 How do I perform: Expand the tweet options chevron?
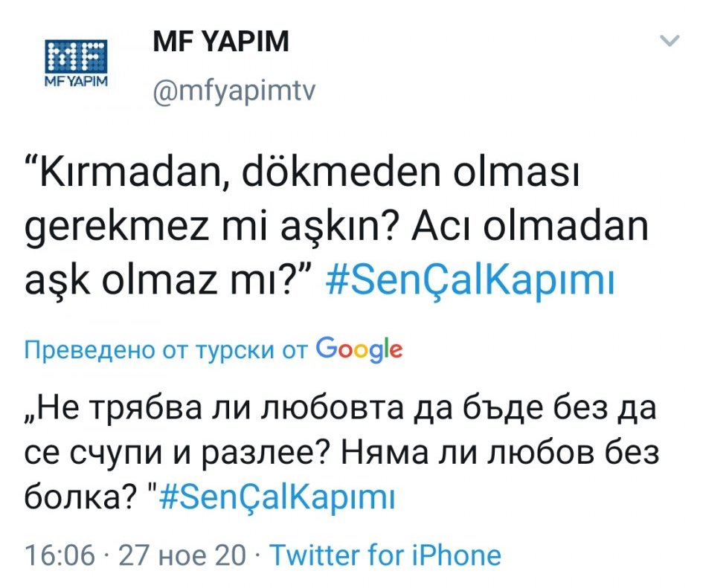click(670, 41)
